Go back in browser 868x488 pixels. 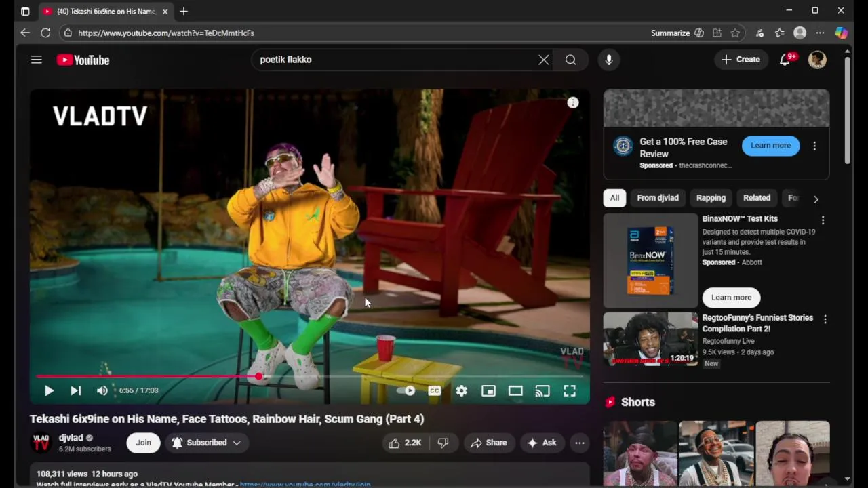tap(25, 33)
